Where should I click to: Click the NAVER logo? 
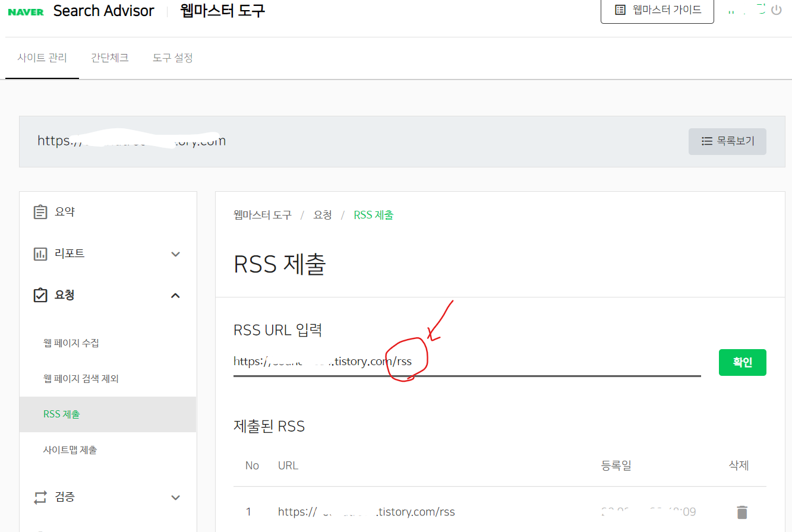[x=26, y=12]
